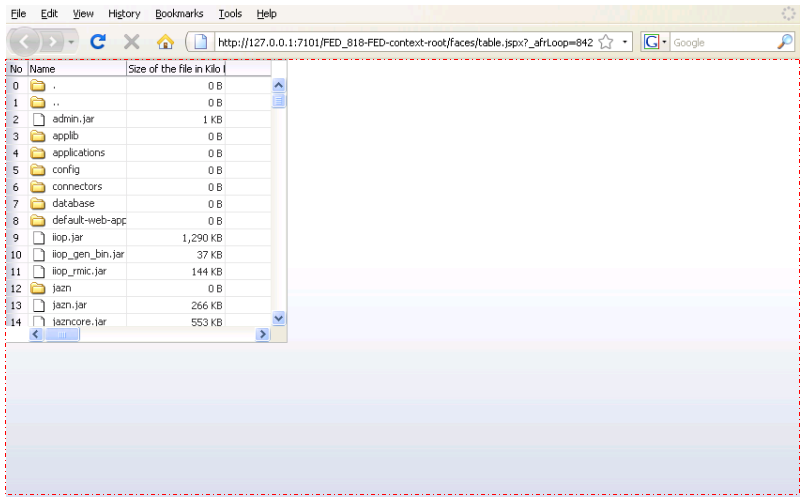Click the 1,290 KB size cell
Screen dimensions: 805x498
(x=176, y=238)
